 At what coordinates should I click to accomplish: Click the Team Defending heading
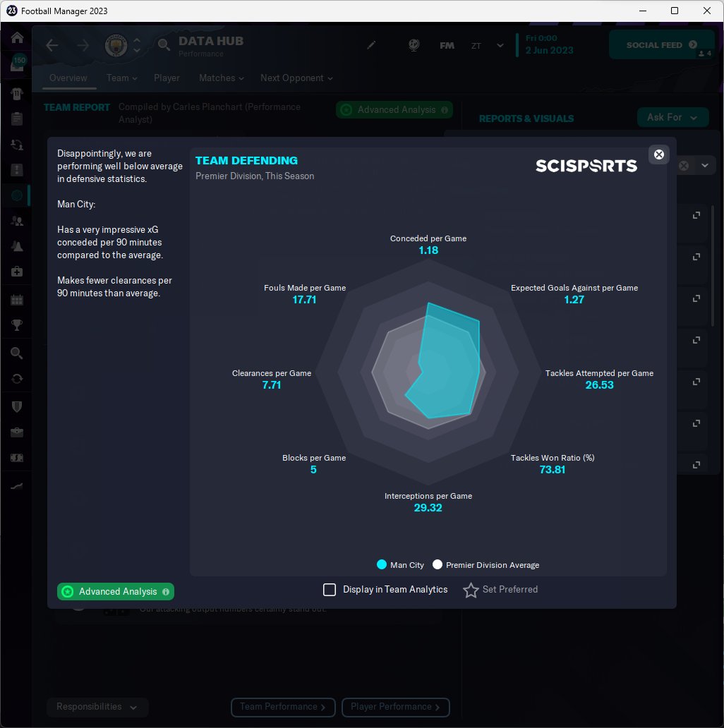[246, 161]
